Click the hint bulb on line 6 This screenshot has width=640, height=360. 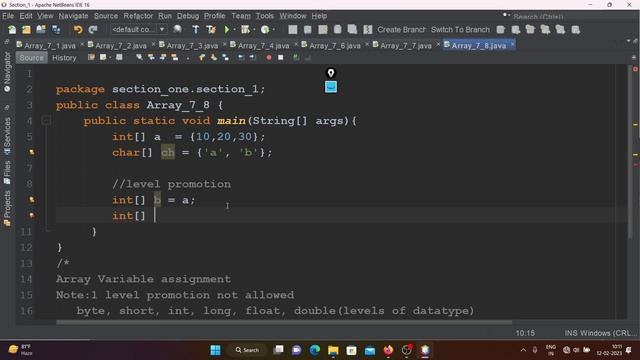tap(32, 152)
